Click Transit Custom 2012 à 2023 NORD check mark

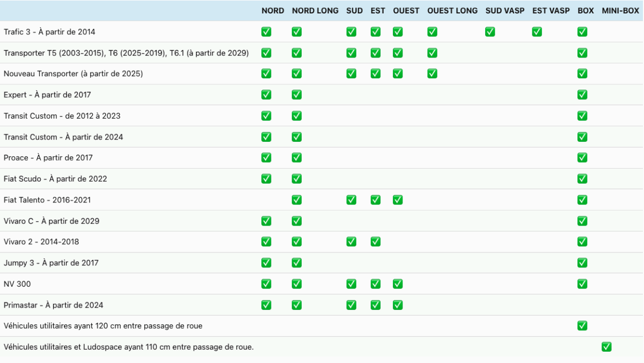pyautogui.click(x=266, y=115)
